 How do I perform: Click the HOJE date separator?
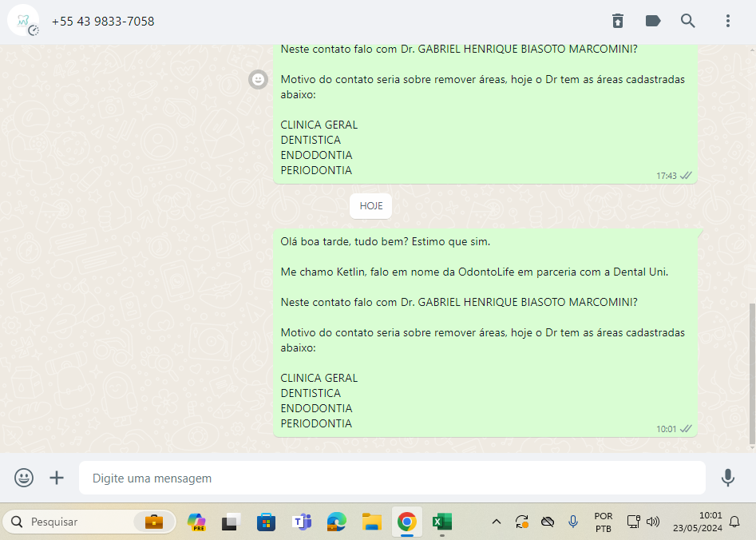(370, 206)
